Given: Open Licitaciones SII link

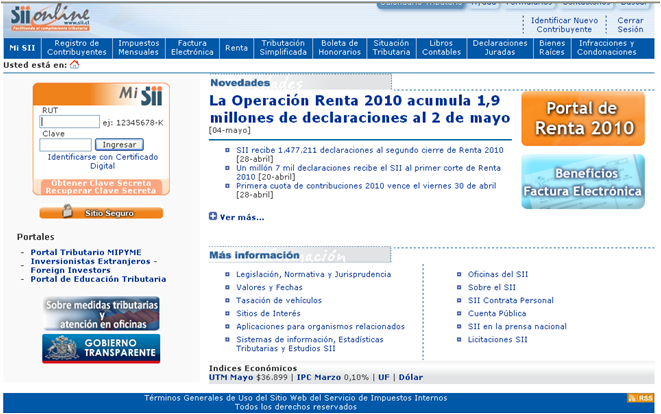Looking at the screenshot, I should (x=497, y=340).
